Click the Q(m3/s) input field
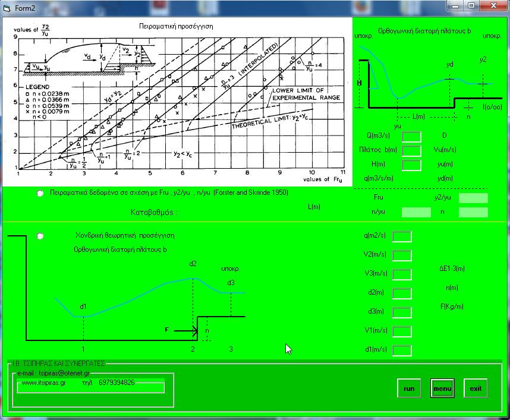Screen dimensions: 510x420 click(411, 137)
